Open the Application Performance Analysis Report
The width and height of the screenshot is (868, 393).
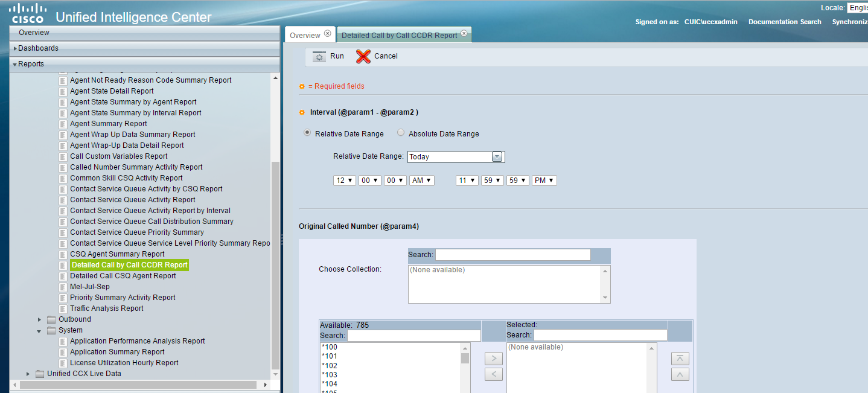coord(138,341)
